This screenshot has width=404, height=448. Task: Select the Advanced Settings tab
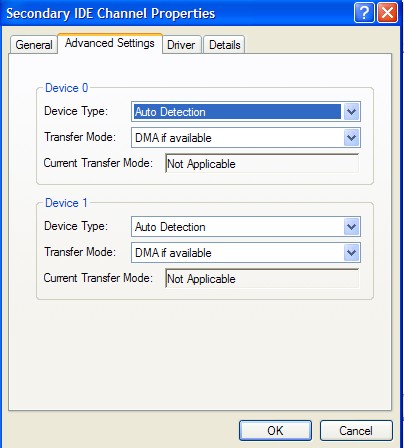(110, 43)
